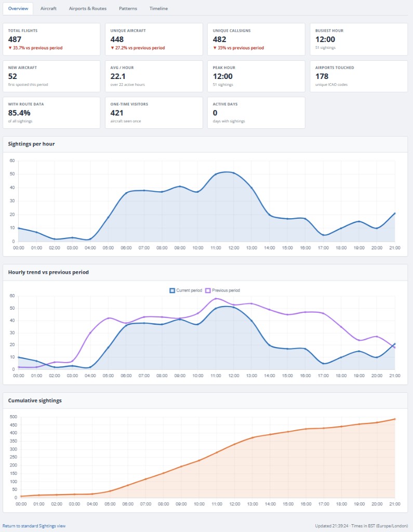Click '35% vs previous period' change text

tap(238, 48)
